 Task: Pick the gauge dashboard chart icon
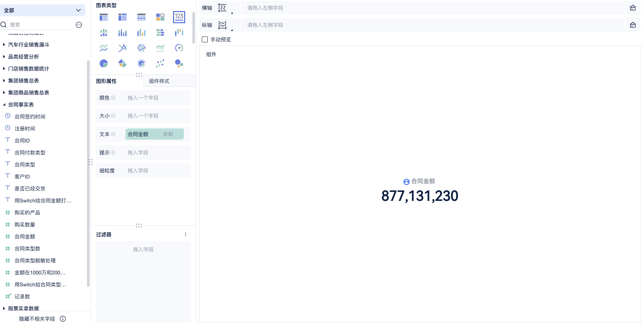(x=179, y=48)
